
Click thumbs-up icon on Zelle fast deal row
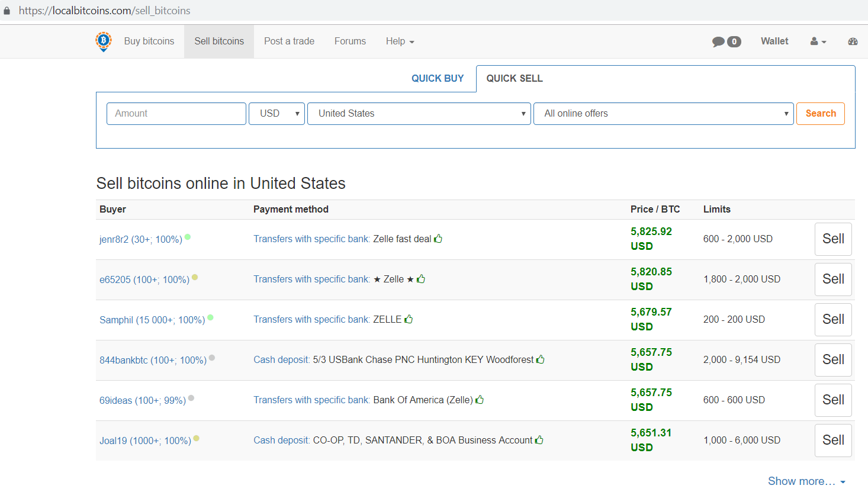coord(438,239)
